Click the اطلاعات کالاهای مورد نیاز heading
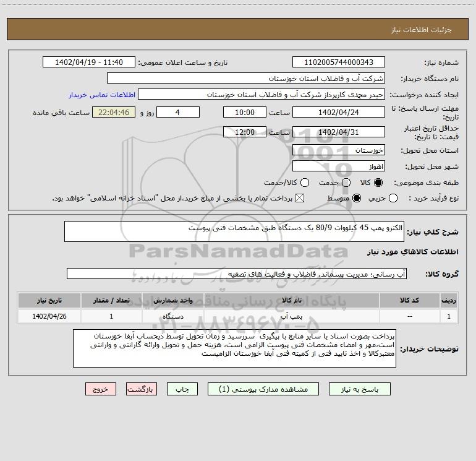476x461 pixels. [x=412, y=252]
